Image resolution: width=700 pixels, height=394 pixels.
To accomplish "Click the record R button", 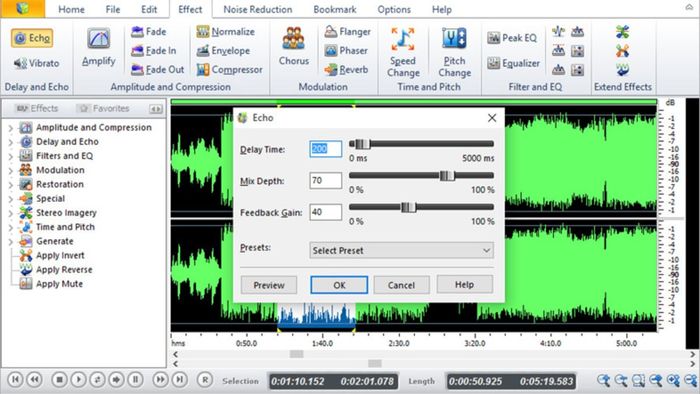I will 204,380.
